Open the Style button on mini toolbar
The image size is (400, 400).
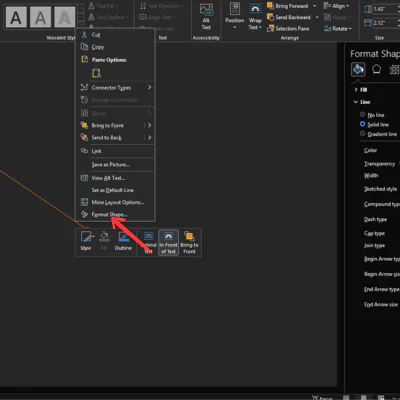pos(87,241)
